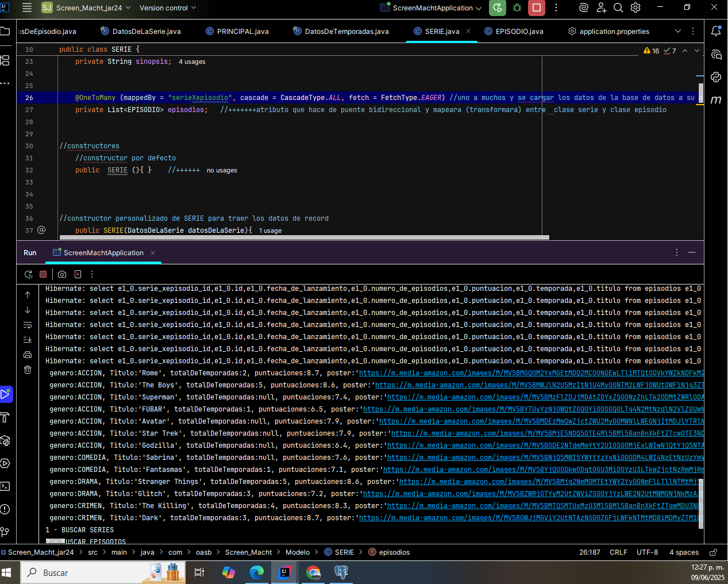728x584 pixels.
Task: Open the Maven 'm' tool window
Action: [x=716, y=99]
